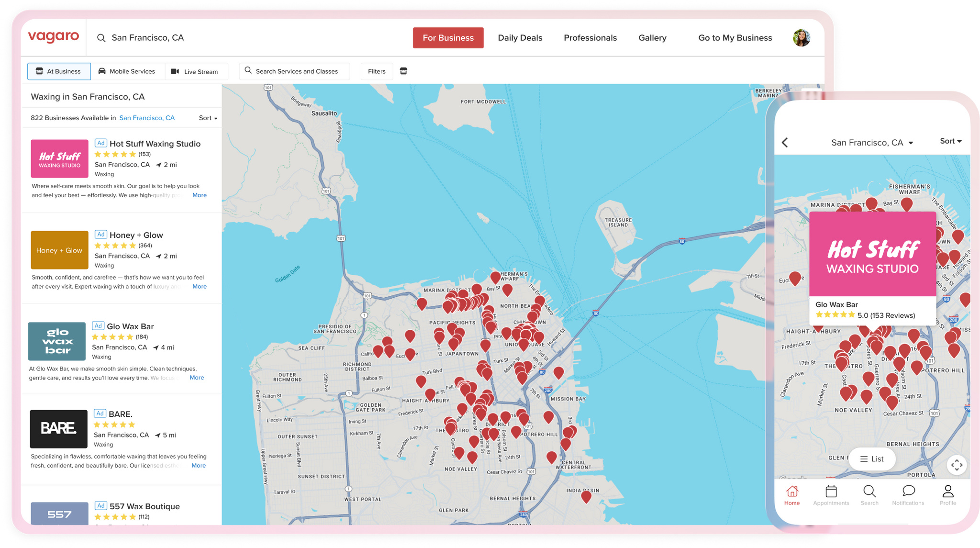
Task: Open Gallery in top navigation
Action: coord(652,38)
